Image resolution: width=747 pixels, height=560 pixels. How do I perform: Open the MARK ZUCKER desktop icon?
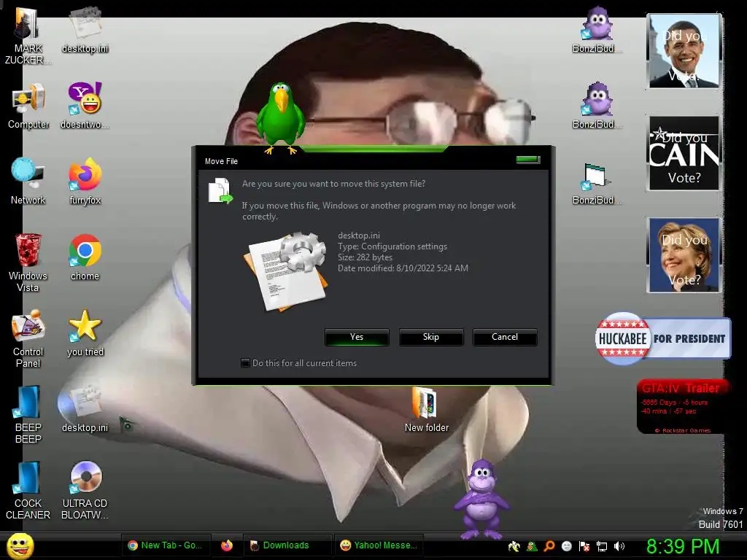point(27,36)
